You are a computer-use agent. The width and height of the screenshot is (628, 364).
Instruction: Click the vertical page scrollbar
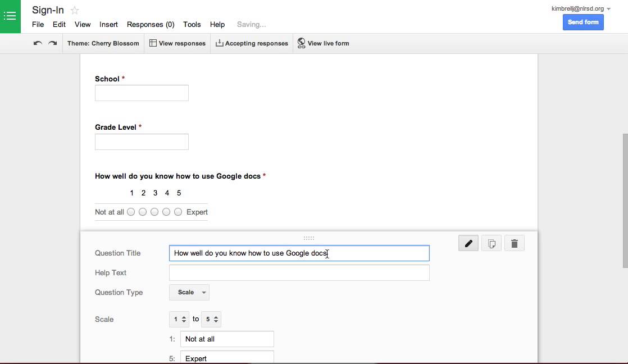[x=625, y=200]
